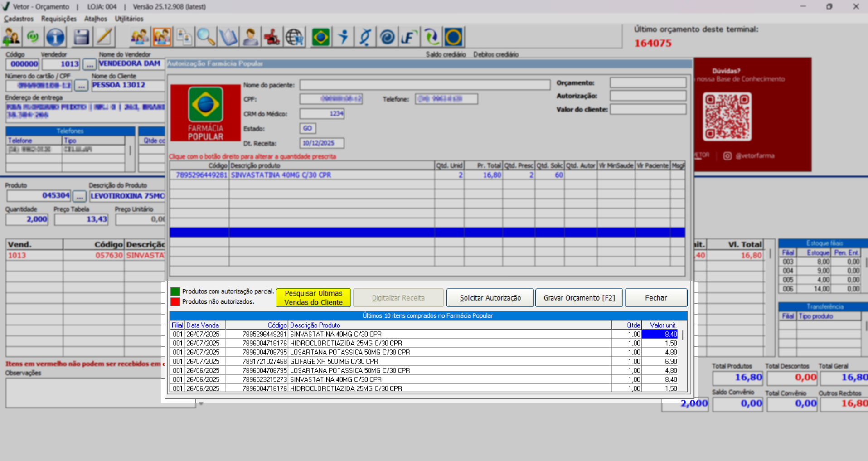Screen dimensions: 868x461
Task: Open vendor lookup ellipsis button beside 1013
Action: tap(89, 64)
